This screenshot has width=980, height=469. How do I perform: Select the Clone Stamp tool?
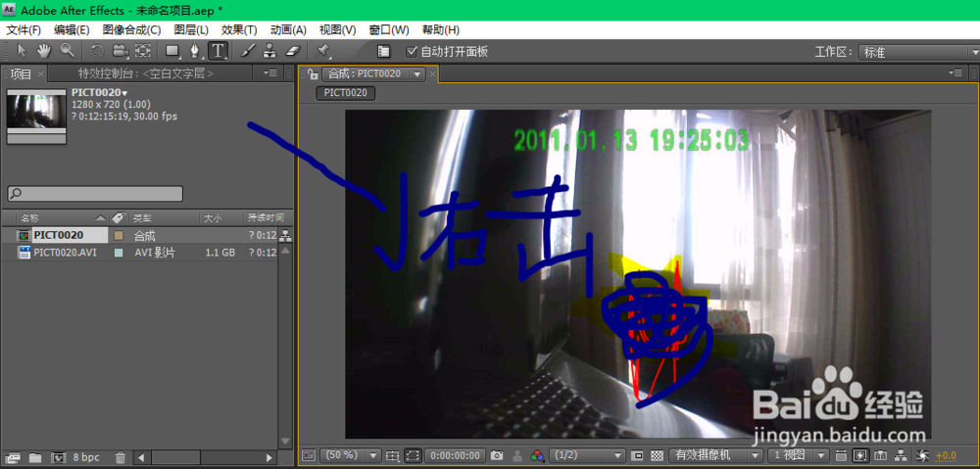coord(270,51)
